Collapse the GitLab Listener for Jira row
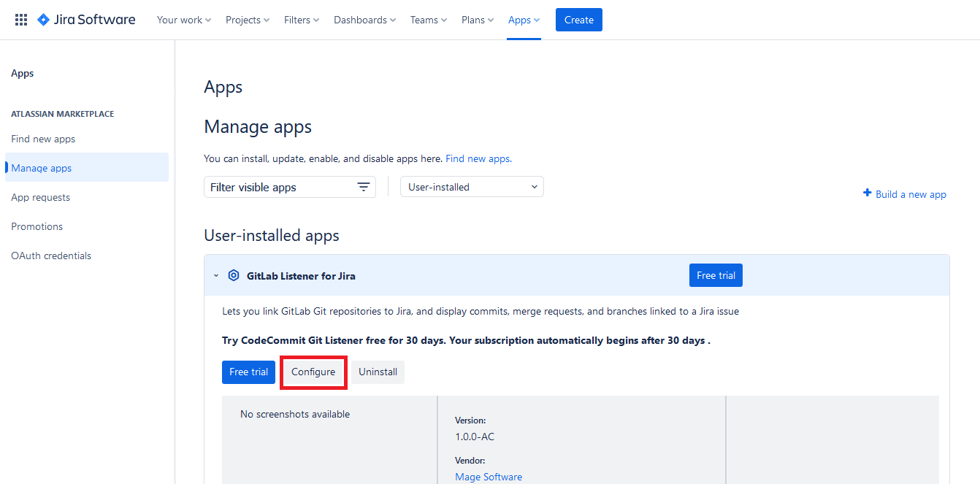Image resolution: width=980 pixels, height=484 pixels. (216, 276)
